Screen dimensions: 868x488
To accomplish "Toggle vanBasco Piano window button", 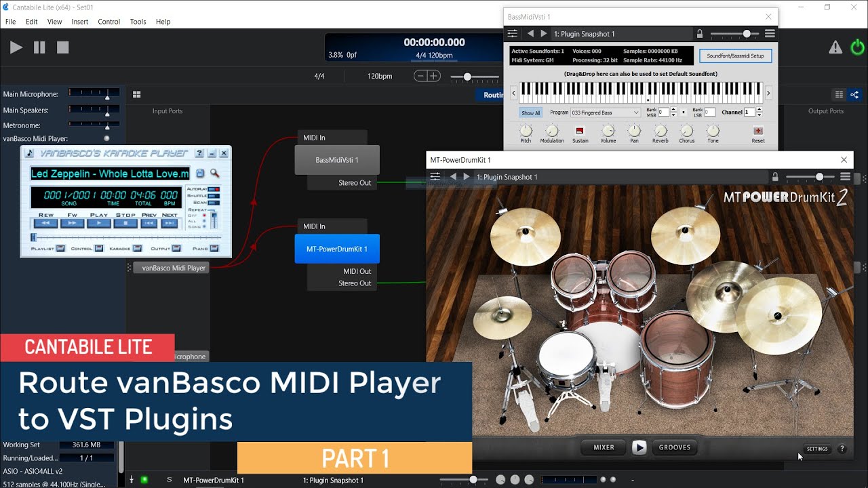I will 214,249.
